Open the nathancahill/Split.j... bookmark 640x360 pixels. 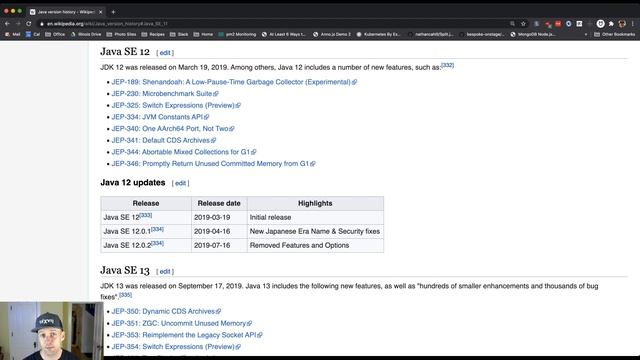coord(431,34)
